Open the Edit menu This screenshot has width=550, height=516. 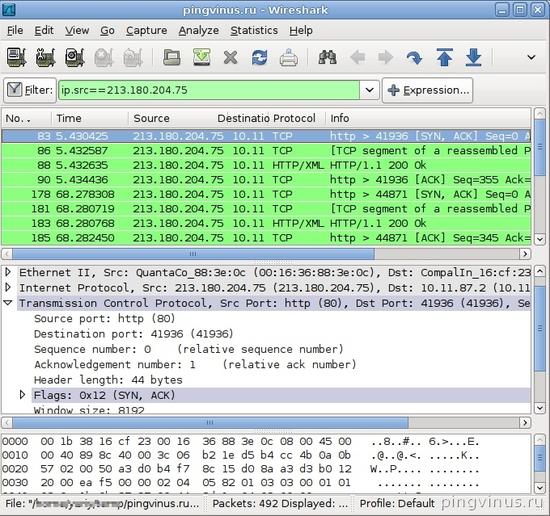[x=44, y=31]
